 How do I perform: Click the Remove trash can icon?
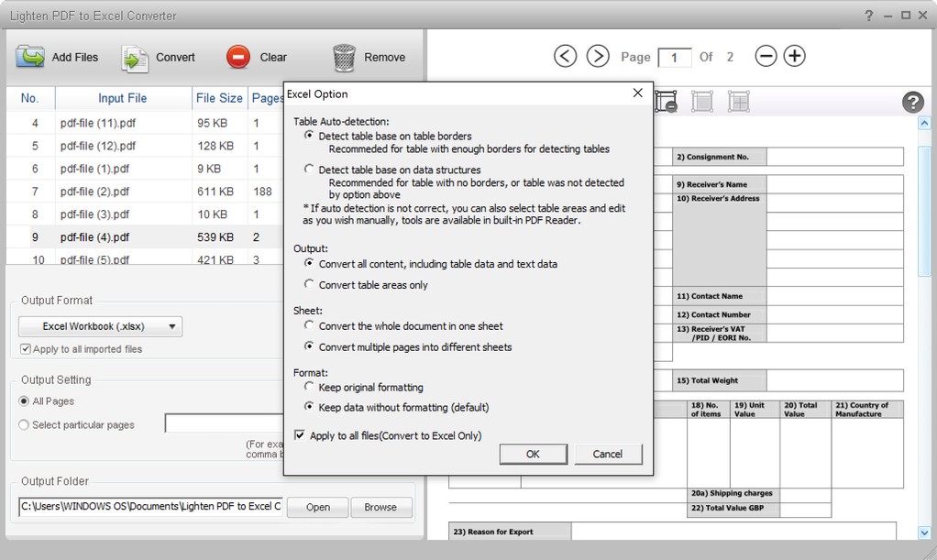344,58
